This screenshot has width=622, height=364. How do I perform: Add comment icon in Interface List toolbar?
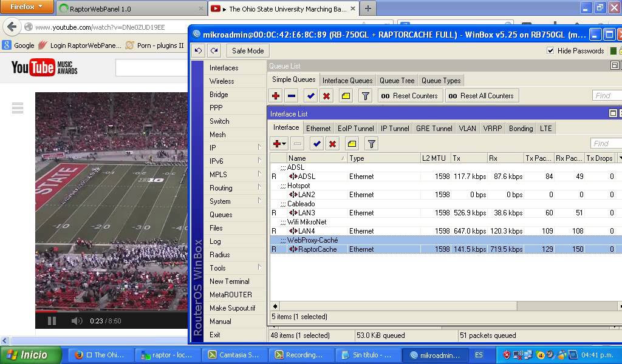[x=352, y=144]
